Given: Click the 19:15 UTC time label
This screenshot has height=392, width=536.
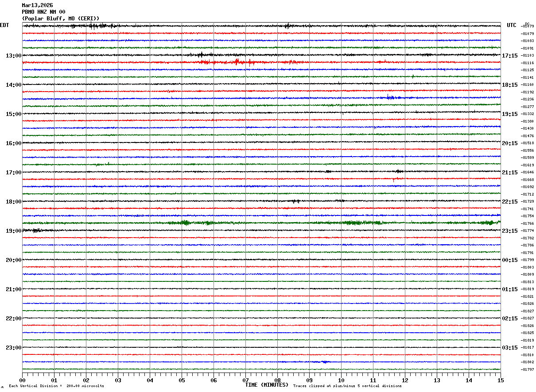Looking at the screenshot, I should click(510, 114).
